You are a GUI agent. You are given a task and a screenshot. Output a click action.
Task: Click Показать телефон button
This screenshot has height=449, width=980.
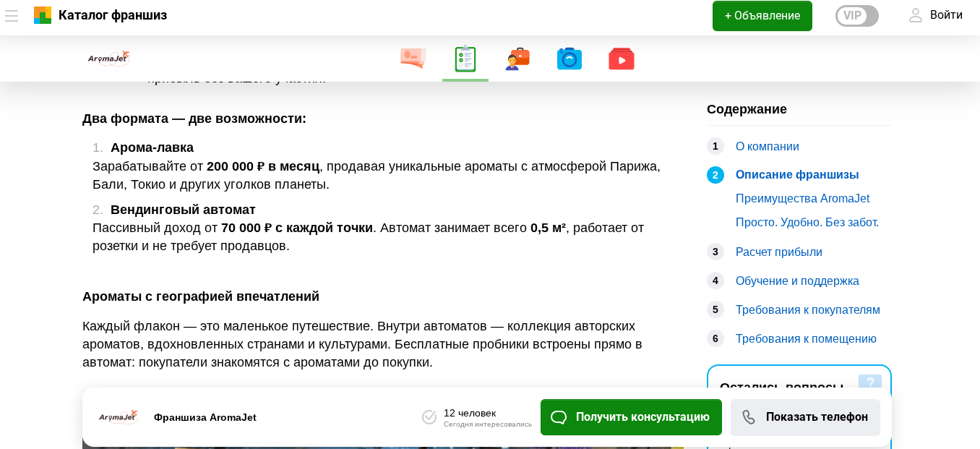[805, 417]
